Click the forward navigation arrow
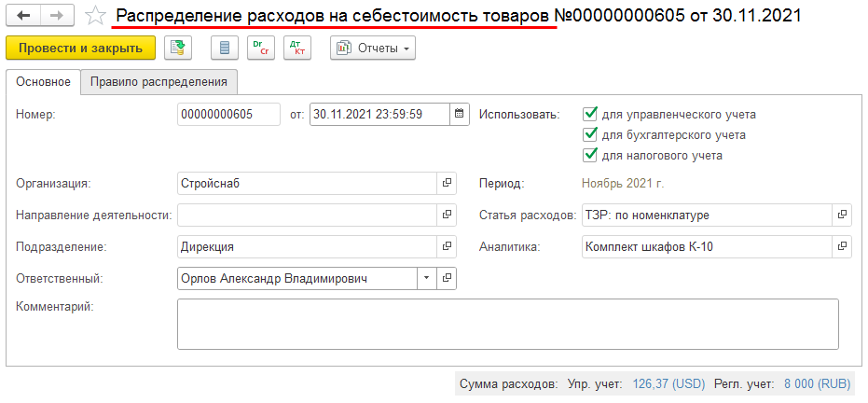Viewport: 868px width, 403px height. point(56,17)
